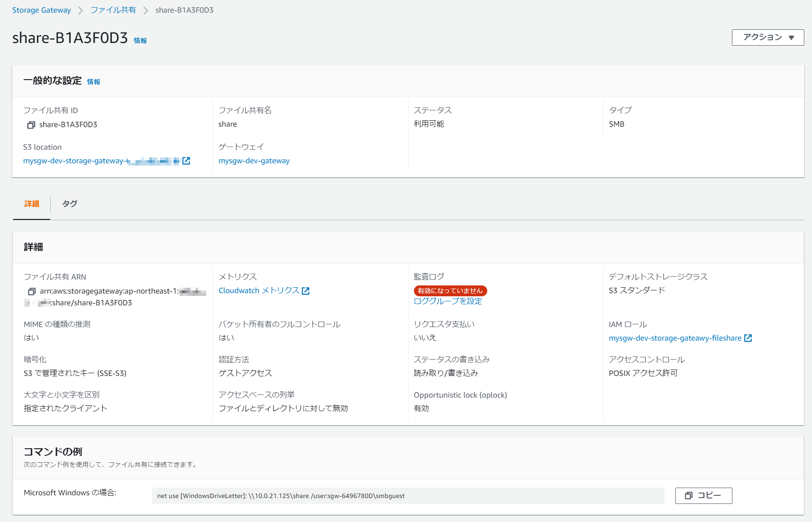Open the アクション dropdown menu
This screenshot has height=522, width=812.
767,38
